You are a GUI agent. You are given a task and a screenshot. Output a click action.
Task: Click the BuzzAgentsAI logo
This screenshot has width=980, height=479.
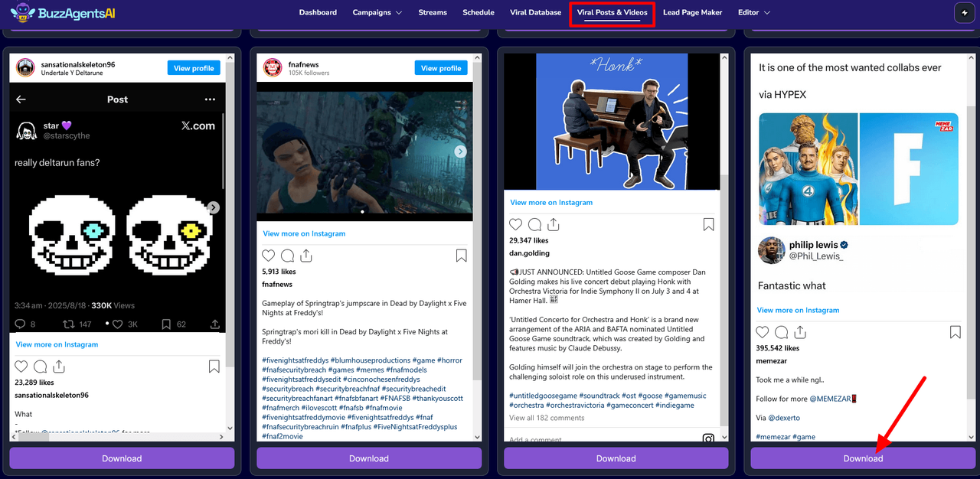click(x=64, y=13)
